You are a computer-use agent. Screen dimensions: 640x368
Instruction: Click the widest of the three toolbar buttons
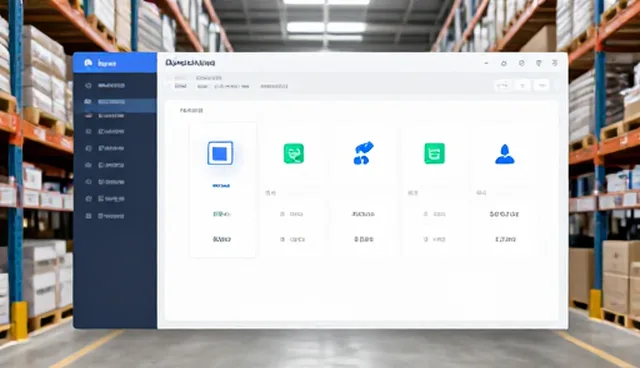point(503,85)
